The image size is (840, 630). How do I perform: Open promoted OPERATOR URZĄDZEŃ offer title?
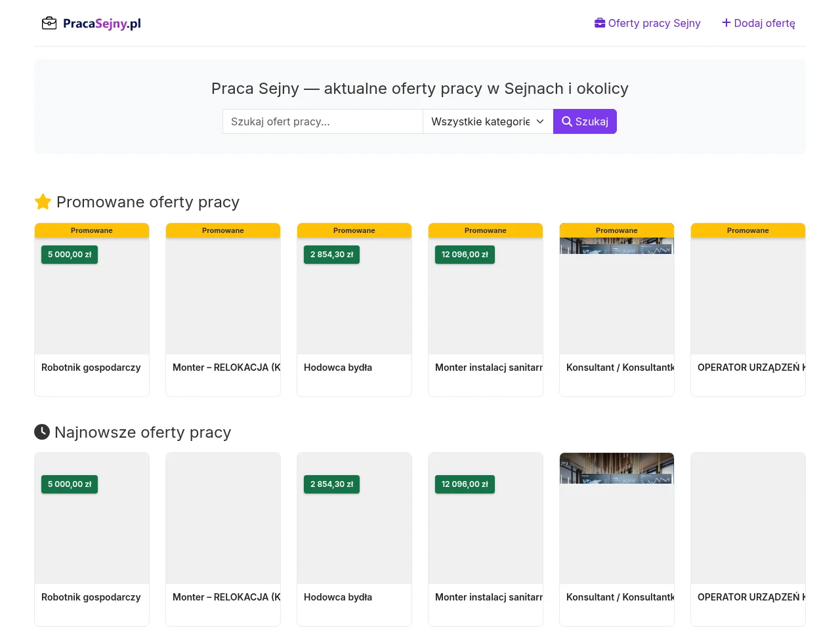(x=751, y=367)
